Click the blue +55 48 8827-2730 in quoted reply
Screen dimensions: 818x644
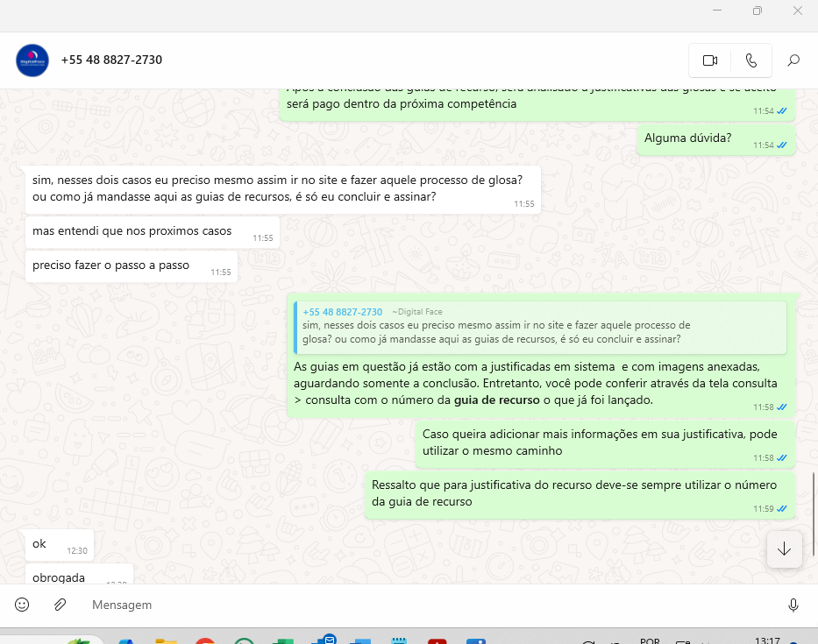[342, 312]
